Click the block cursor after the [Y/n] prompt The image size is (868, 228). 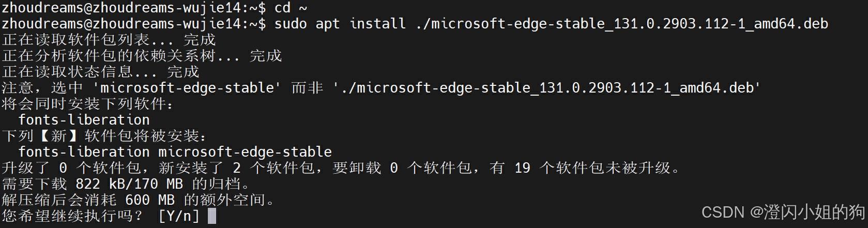pyautogui.click(x=212, y=216)
